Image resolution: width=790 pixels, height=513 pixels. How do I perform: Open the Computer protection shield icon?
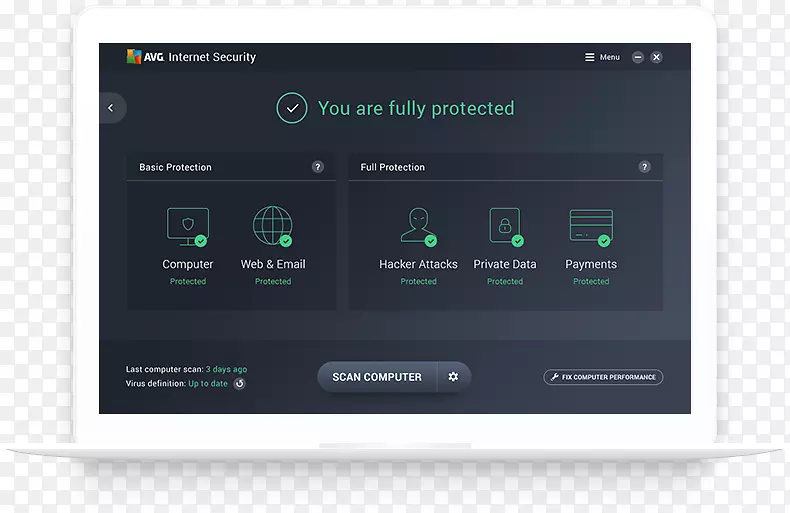click(x=187, y=227)
